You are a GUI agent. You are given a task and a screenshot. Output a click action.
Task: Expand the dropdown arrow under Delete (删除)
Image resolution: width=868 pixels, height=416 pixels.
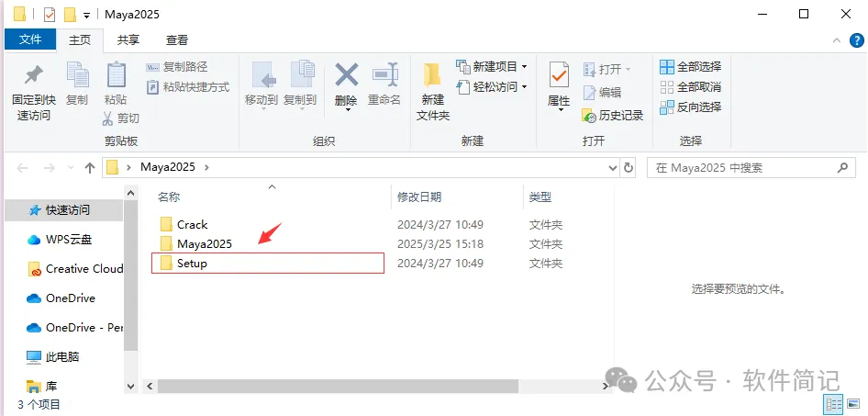click(347, 109)
